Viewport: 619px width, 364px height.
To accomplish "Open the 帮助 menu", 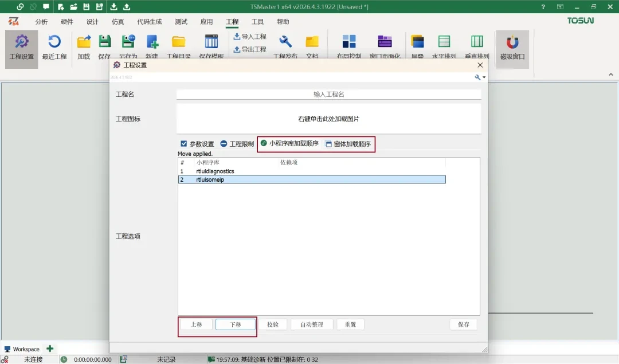I will click(282, 21).
